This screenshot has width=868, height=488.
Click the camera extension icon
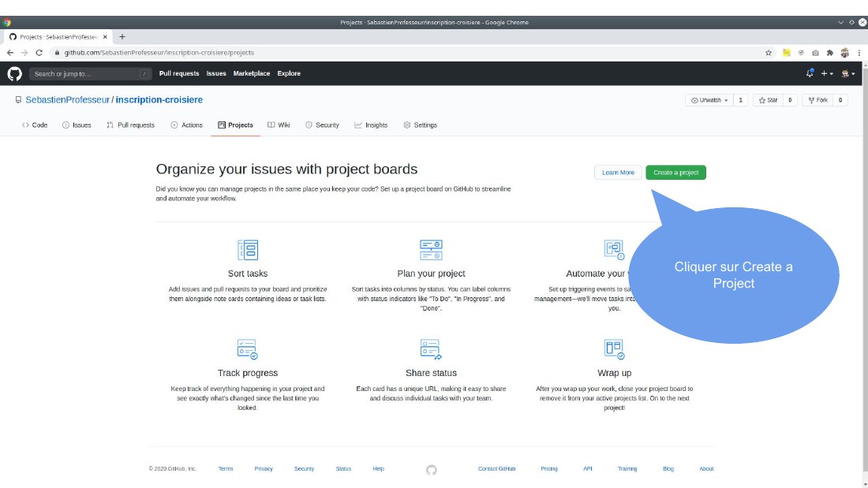[x=815, y=53]
